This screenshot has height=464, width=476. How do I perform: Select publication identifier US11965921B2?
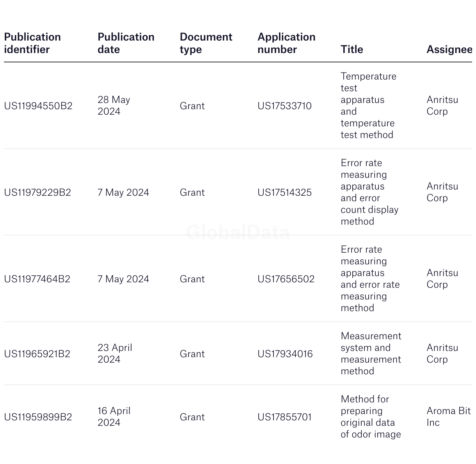[37, 354]
